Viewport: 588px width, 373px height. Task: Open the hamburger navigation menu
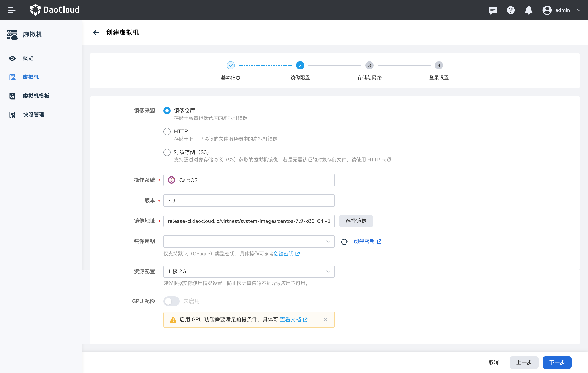coord(11,10)
